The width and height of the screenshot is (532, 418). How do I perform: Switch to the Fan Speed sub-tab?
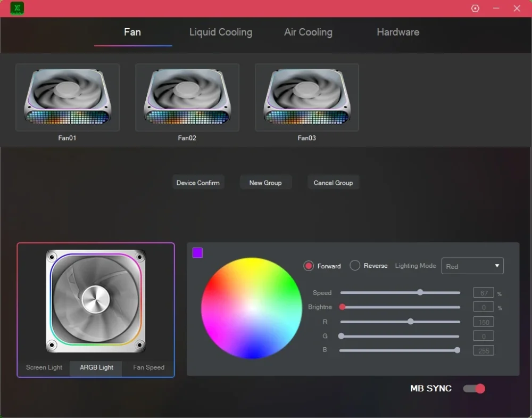[148, 367]
